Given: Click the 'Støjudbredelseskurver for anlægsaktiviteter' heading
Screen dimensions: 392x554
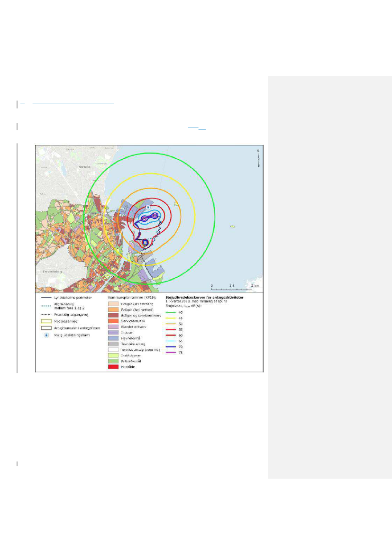Looking at the screenshot, I should tap(204, 298).
